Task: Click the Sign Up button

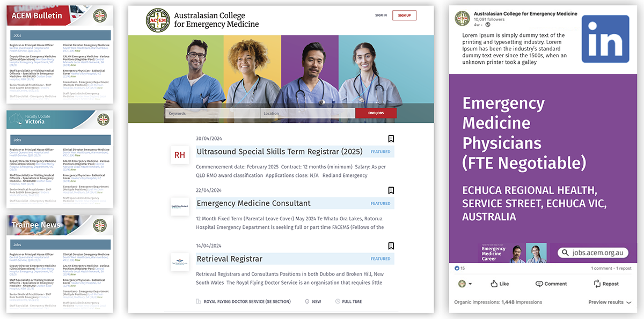Action: [x=405, y=16]
